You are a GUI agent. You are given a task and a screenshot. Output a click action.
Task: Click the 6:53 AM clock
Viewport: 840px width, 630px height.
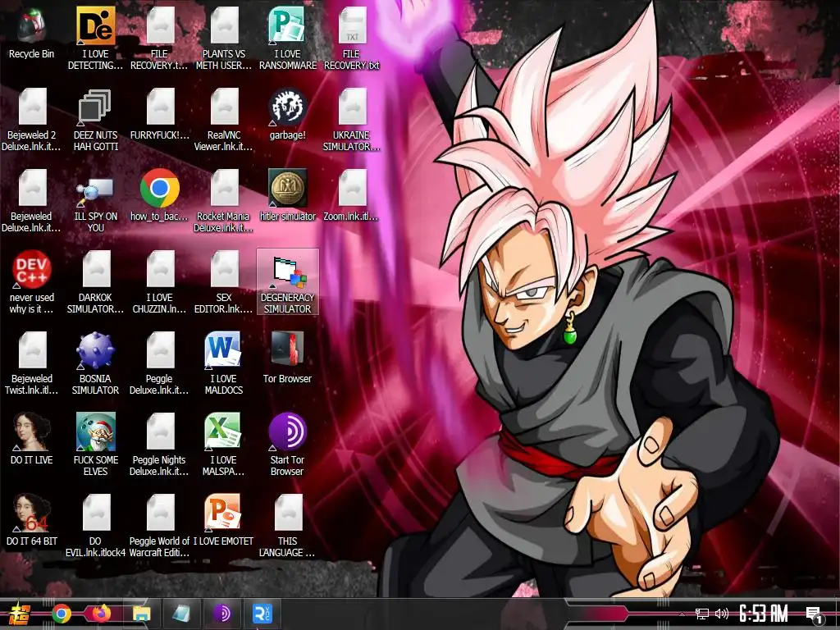(764, 614)
